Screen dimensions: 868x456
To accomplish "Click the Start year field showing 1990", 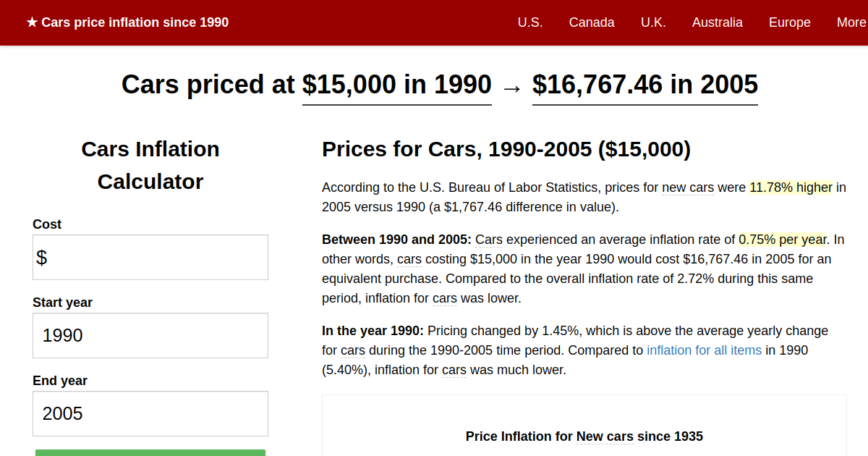I will [150, 335].
